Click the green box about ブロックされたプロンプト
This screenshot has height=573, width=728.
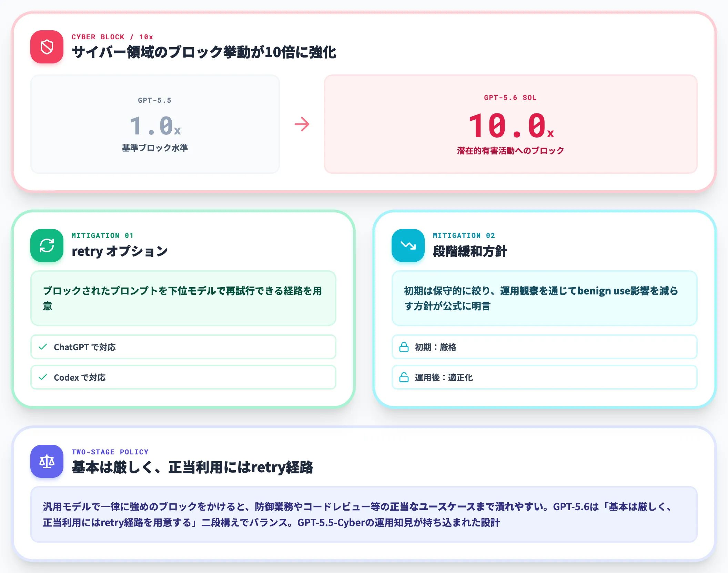pos(183,298)
